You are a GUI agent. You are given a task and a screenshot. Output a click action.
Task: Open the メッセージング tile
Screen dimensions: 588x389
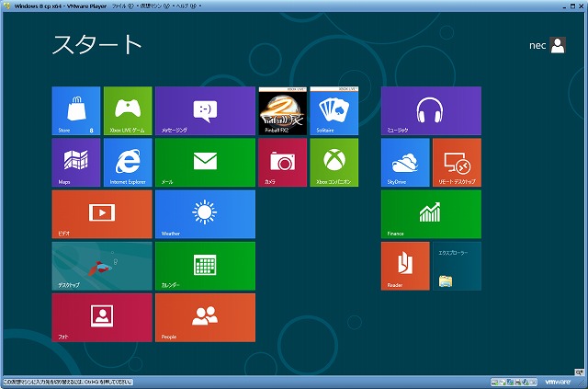tap(205, 110)
